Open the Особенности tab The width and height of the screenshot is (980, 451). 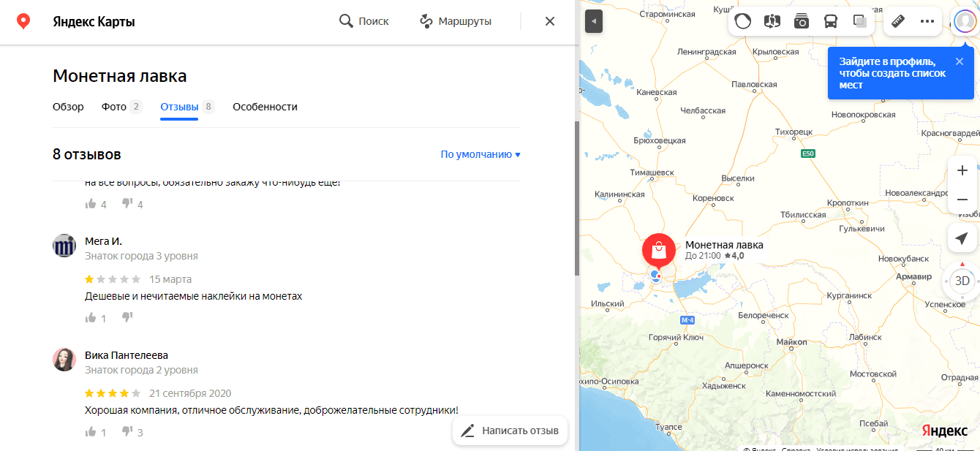tap(265, 107)
